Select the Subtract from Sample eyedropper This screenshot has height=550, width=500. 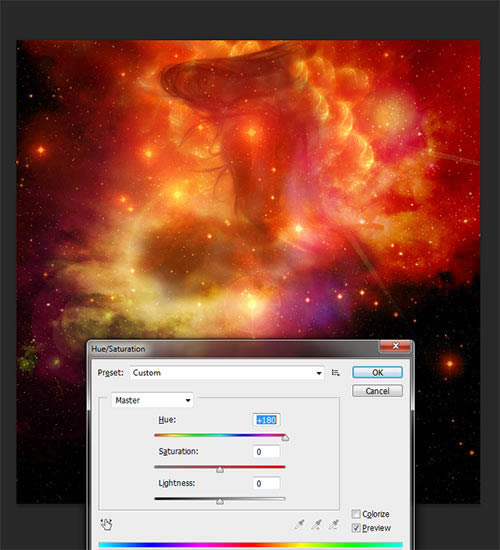click(334, 525)
